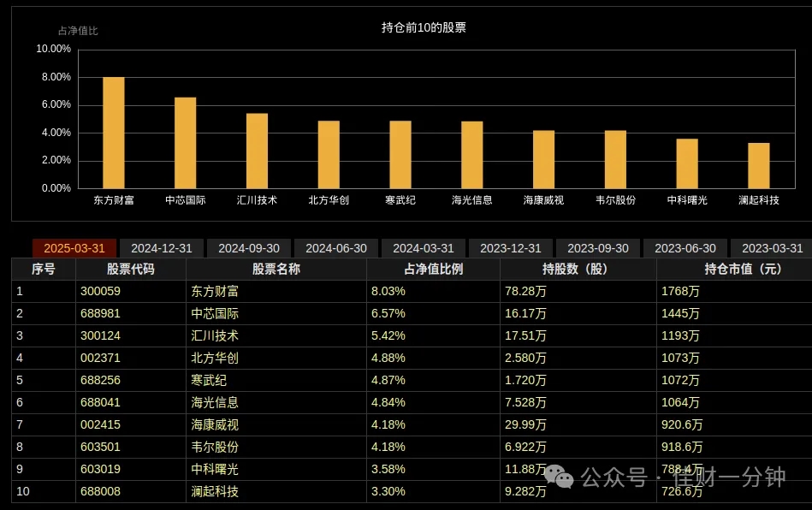Click stock code 002371

(100, 358)
